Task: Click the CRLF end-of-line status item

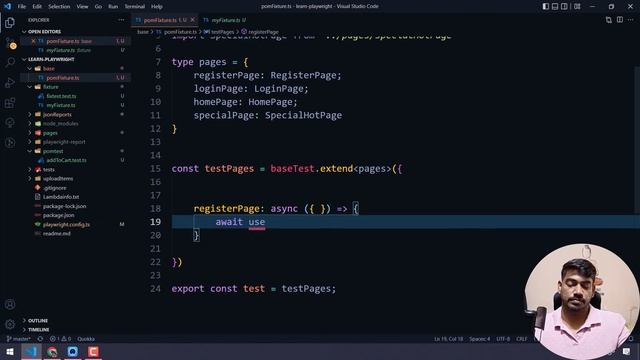Action: coord(522,339)
